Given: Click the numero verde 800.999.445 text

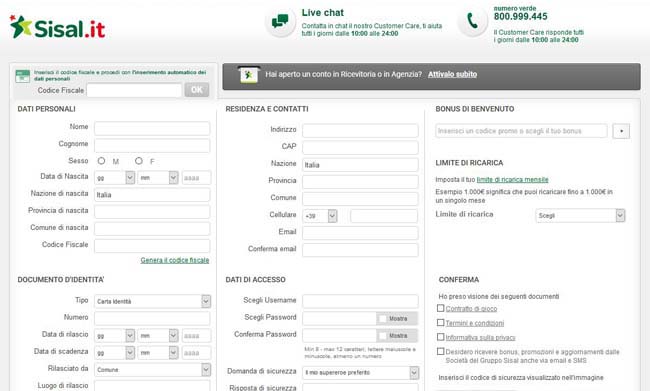Looking at the screenshot, I should pos(520,13).
